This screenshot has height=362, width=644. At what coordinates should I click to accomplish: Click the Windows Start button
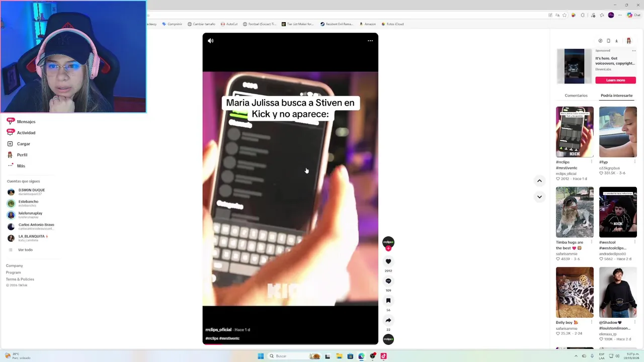coord(261,356)
